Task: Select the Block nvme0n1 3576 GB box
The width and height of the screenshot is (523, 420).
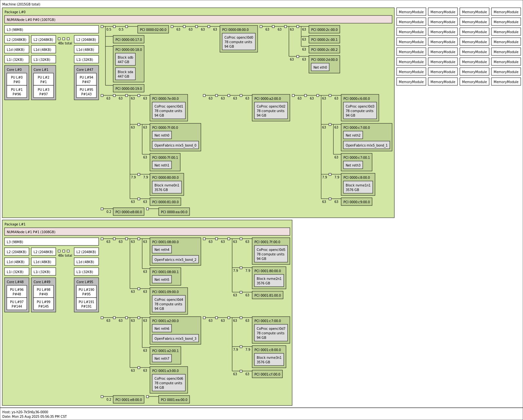Action: coord(167,187)
